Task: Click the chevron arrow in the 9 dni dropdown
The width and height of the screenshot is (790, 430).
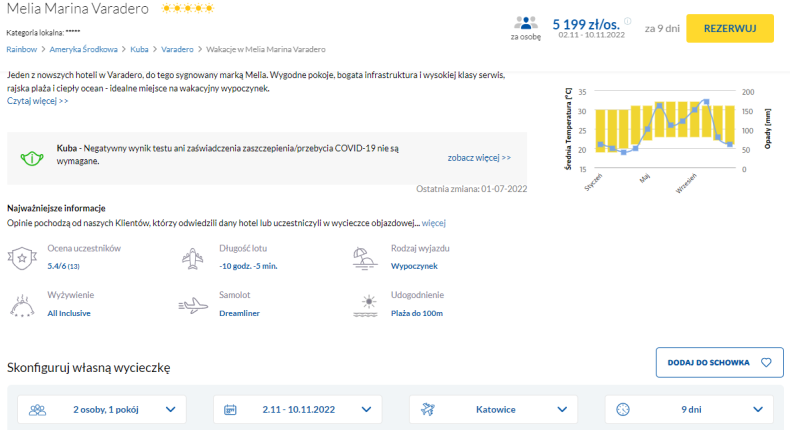Action: pos(758,409)
